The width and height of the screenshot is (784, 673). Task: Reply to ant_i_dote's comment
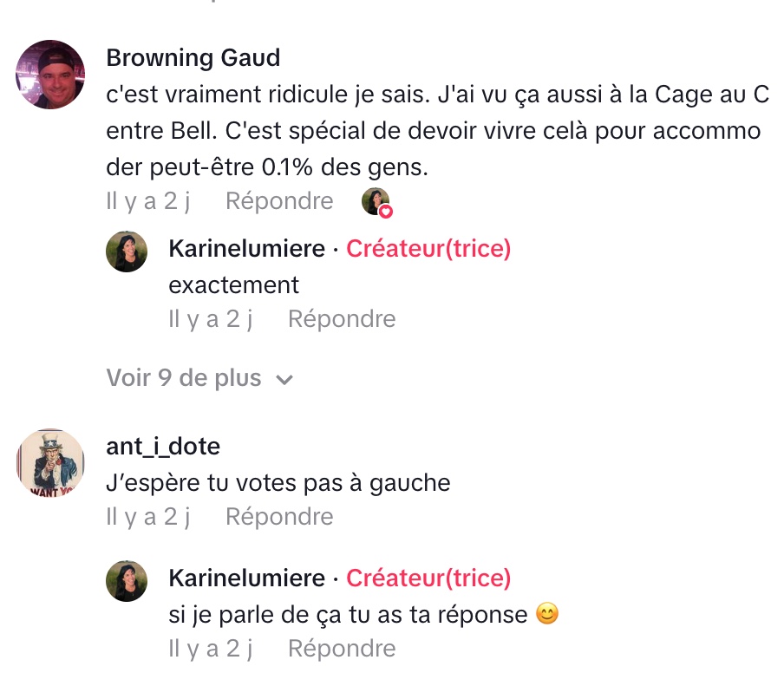(278, 517)
